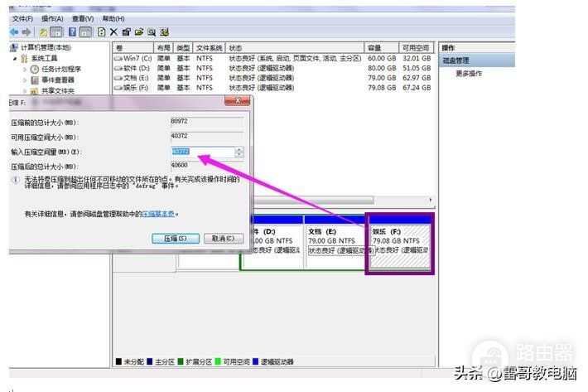Click the black X Delete toolbar icon
The width and height of the screenshot is (588, 392).
[113, 31]
